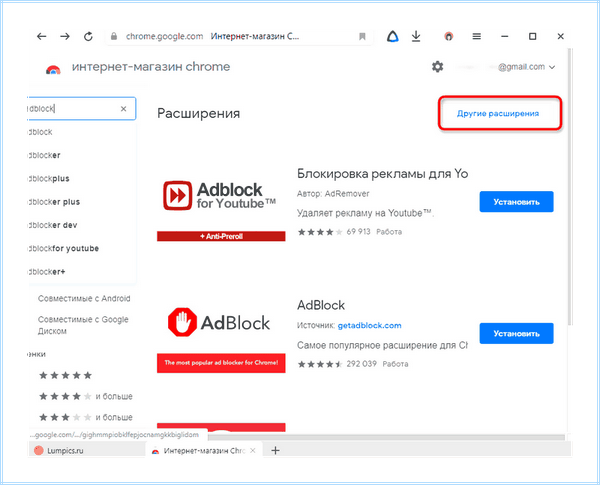Open the AdBlock extension title
600x485 pixels.
[x=321, y=305]
